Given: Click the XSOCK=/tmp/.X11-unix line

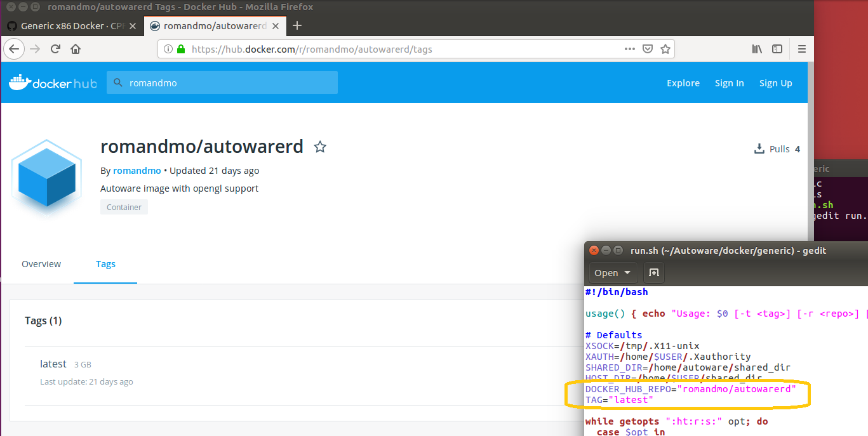Looking at the screenshot, I should pyautogui.click(x=643, y=346).
